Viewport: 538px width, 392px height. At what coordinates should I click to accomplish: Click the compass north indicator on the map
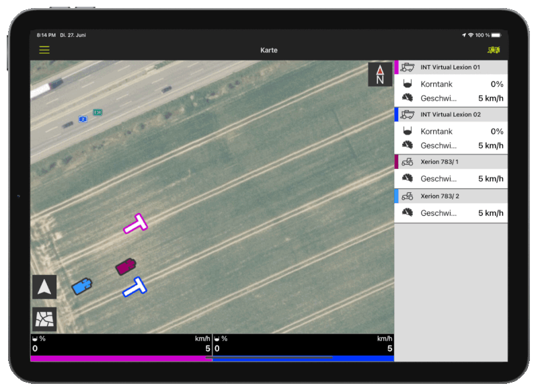[380, 74]
